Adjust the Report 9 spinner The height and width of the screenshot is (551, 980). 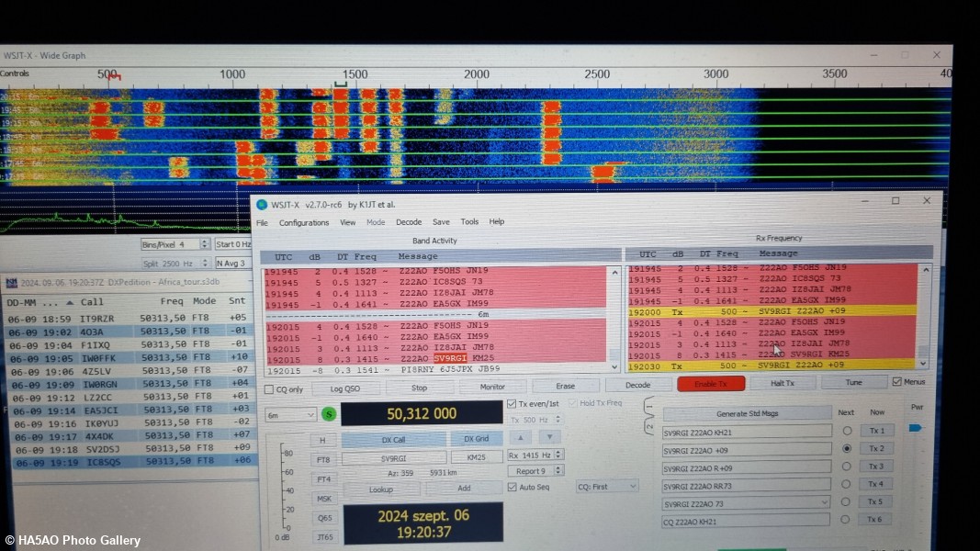(558, 470)
